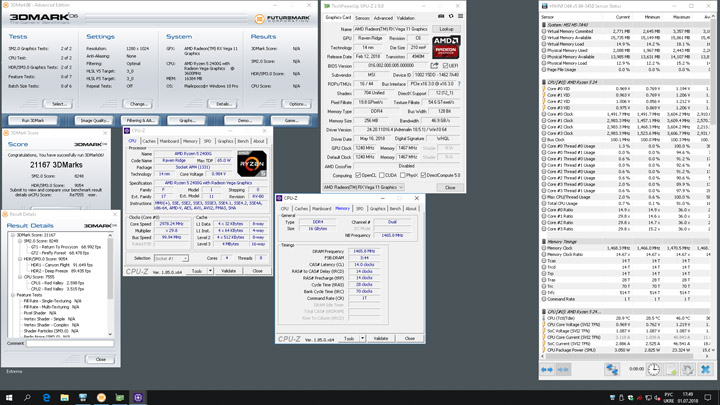Image resolution: width=720 pixels, height=405 pixels.
Task: Click the Run 3DMark button
Action: [33, 120]
